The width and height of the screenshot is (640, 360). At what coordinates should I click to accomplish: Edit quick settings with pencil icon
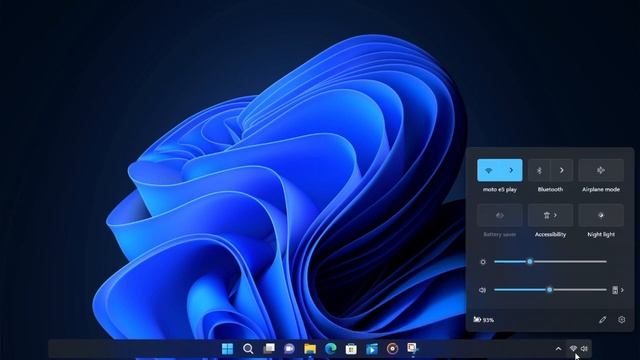pyautogui.click(x=602, y=320)
